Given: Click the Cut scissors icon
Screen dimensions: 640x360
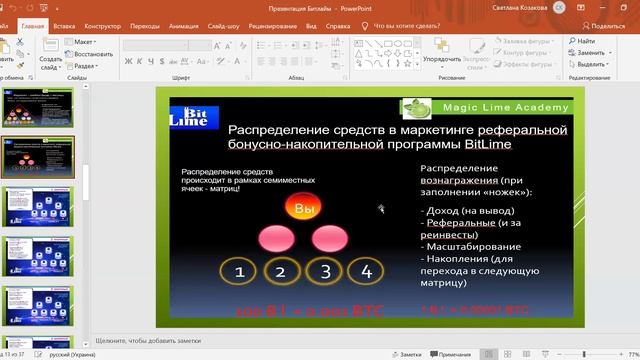Looking at the screenshot, I should (x=20, y=42).
